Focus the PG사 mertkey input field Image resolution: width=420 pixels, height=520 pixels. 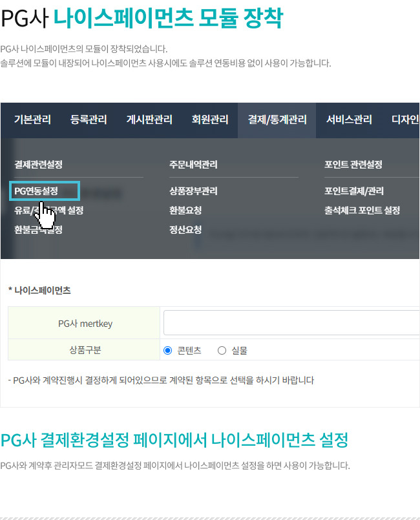click(x=291, y=323)
